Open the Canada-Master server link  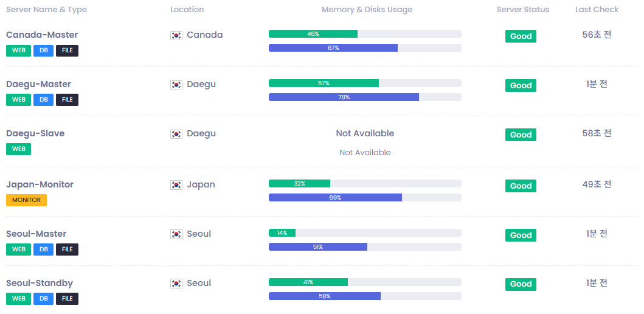click(x=42, y=35)
